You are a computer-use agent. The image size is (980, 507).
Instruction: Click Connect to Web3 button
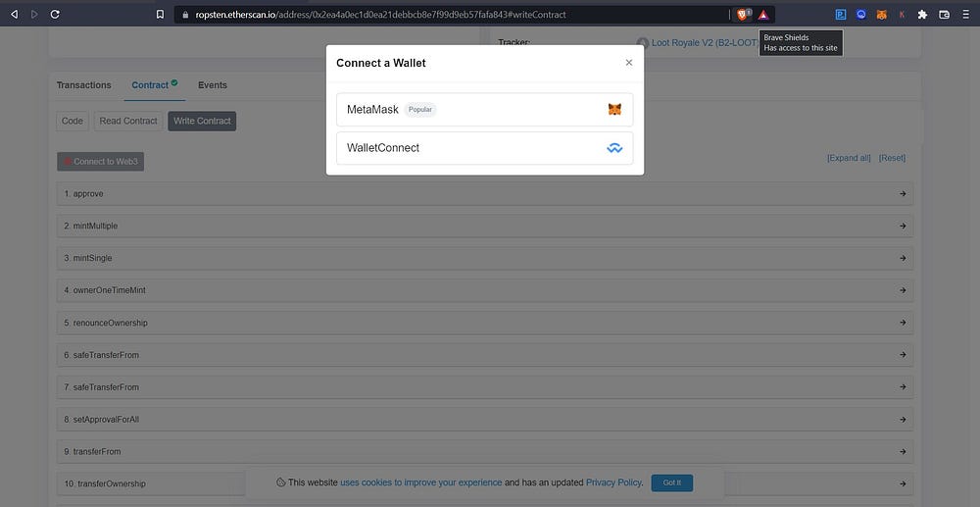101,161
